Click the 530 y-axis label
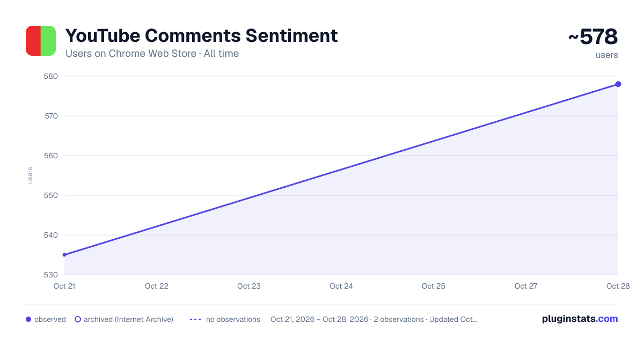644x338 pixels. (x=51, y=275)
